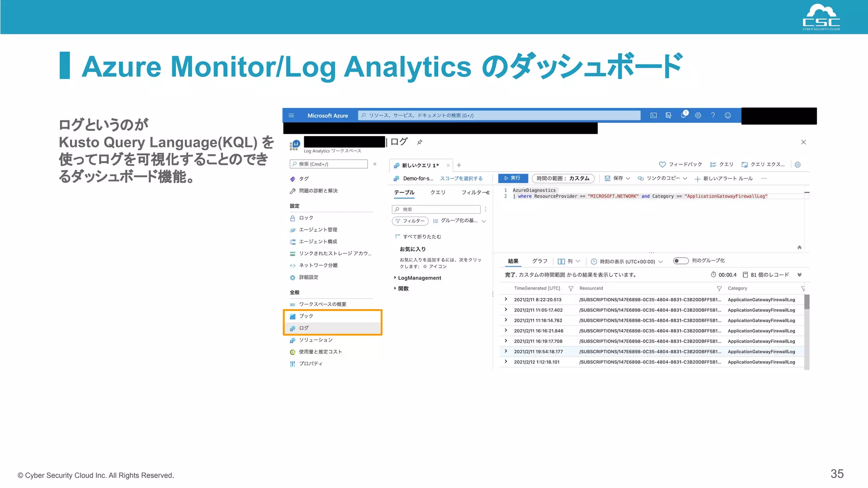Switch to クエリ tab in side pane
The height and width of the screenshot is (488, 868).
click(x=438, y=192)
